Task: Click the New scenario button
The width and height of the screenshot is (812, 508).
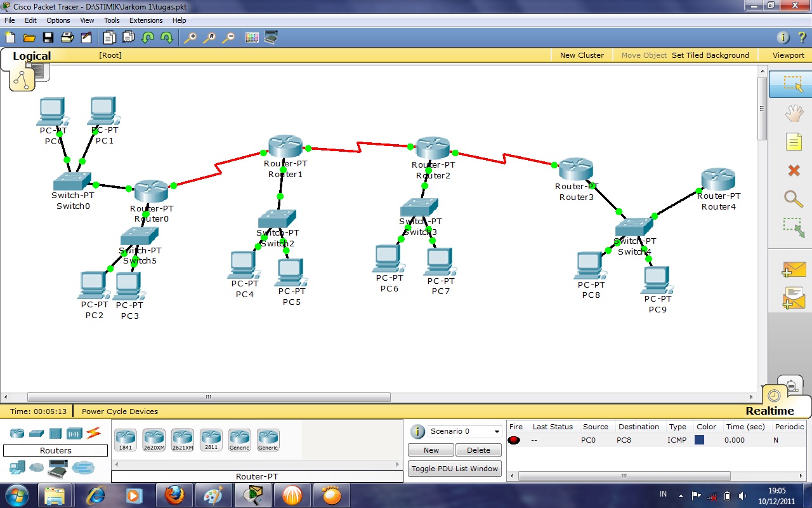Action: click(431, 450)
